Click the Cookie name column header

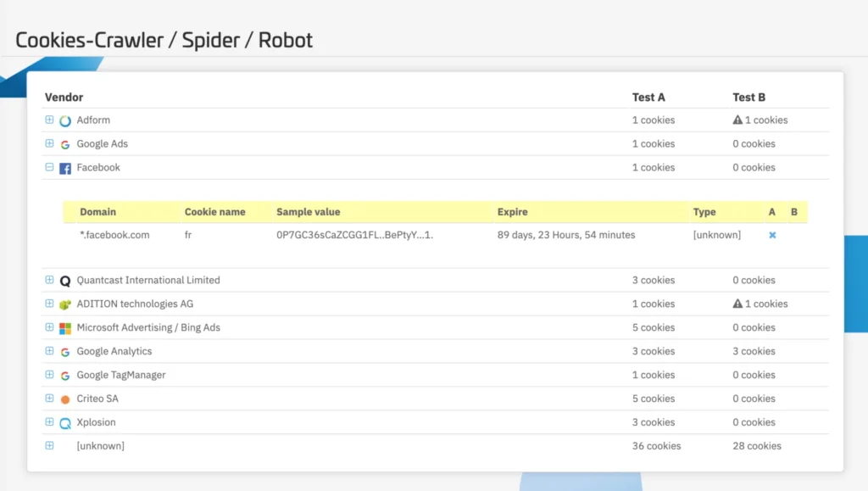[214, 212]
